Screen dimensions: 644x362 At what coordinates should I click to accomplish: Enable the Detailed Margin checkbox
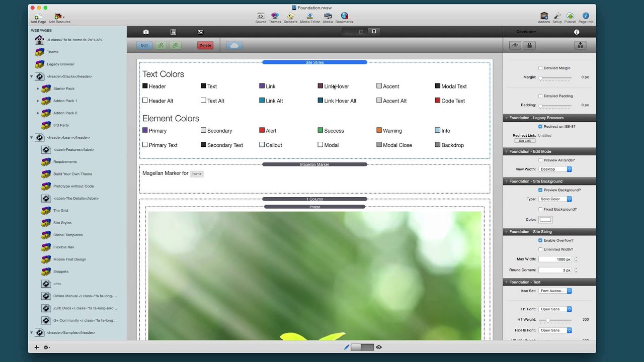point(540,68)
